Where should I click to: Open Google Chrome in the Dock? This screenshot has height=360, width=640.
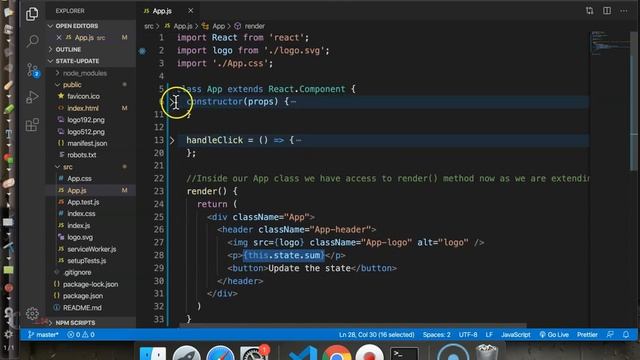tap(336, 354)
